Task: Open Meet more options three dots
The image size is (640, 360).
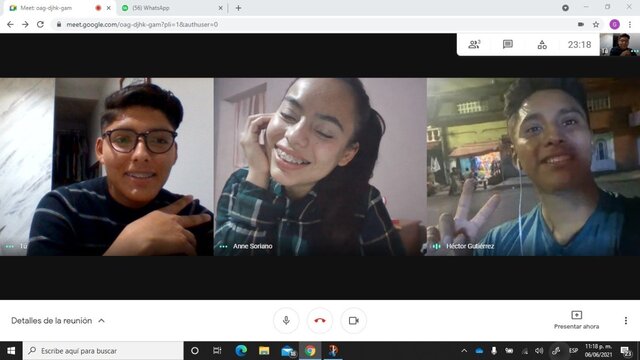Action: click(x=626, y=320)
